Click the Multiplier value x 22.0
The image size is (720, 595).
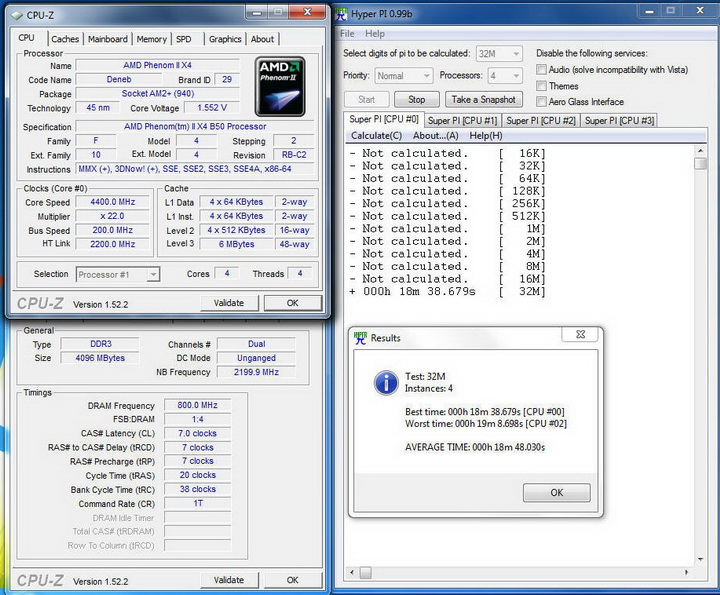tap(112, 216)
